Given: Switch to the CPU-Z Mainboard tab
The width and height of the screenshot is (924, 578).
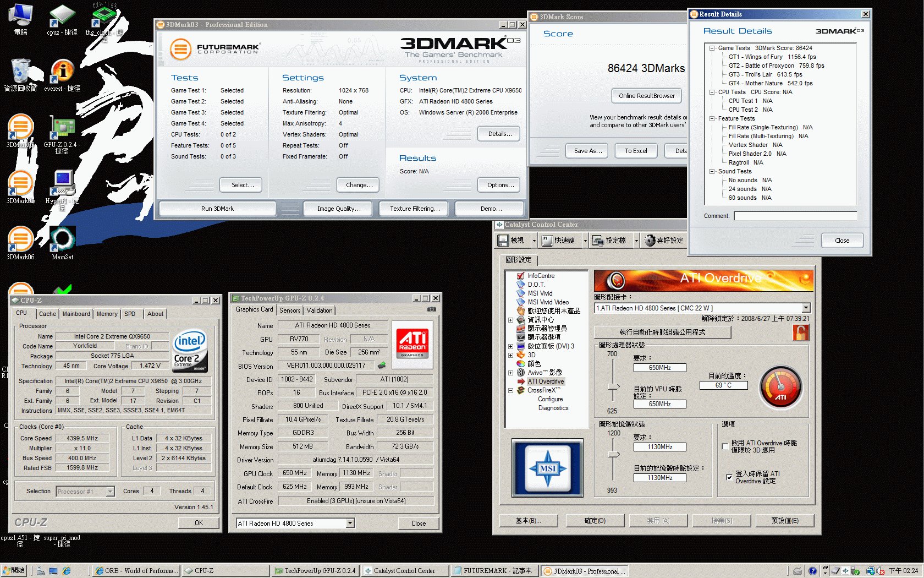Looking at the screenshot, I should [76, 314].
